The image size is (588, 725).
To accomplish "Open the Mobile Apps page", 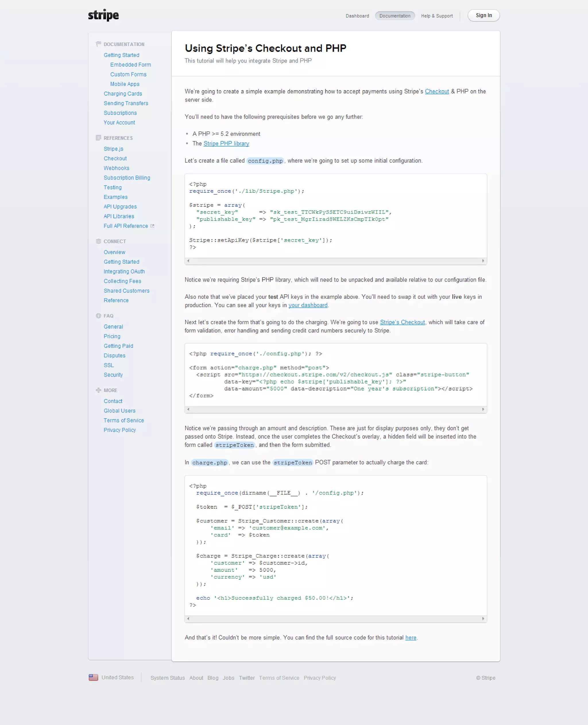I will point(125,84).
